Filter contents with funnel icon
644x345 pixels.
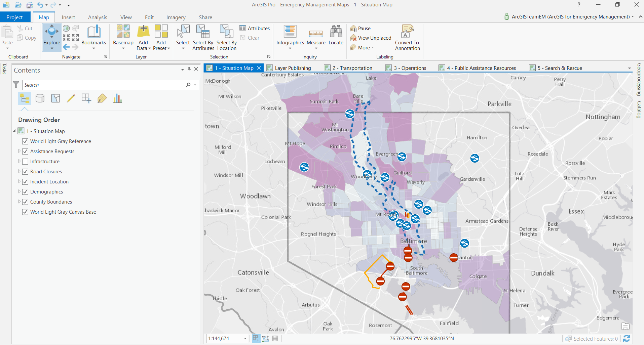click(x=16, y=85)
